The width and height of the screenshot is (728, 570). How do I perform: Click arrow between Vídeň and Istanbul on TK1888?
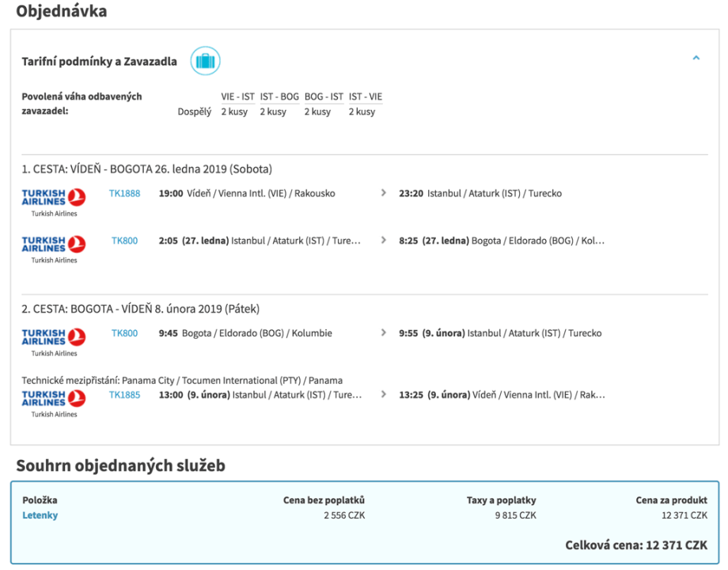tap(384, 193)
